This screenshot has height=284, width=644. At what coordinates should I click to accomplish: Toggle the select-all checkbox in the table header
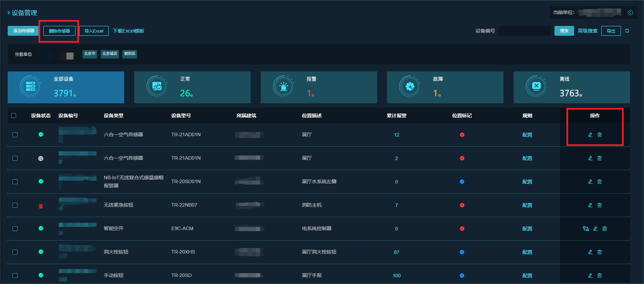14,116
